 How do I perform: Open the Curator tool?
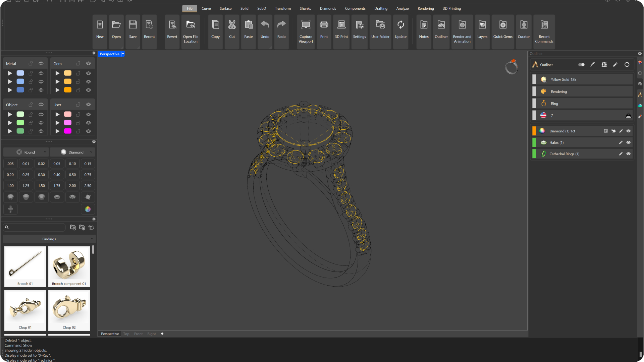click(524, 32)
